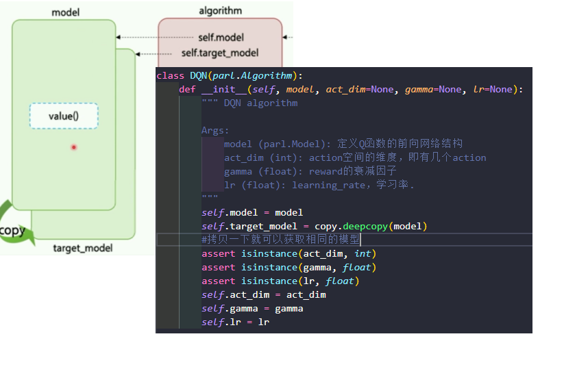The image size is (588, 382).
Task: Click the "assert isinstance(act_dim, int)" line
Action: coord(289,253)
